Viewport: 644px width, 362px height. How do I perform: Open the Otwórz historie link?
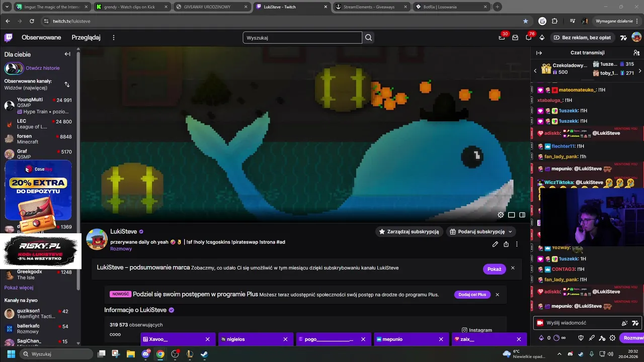43,68
